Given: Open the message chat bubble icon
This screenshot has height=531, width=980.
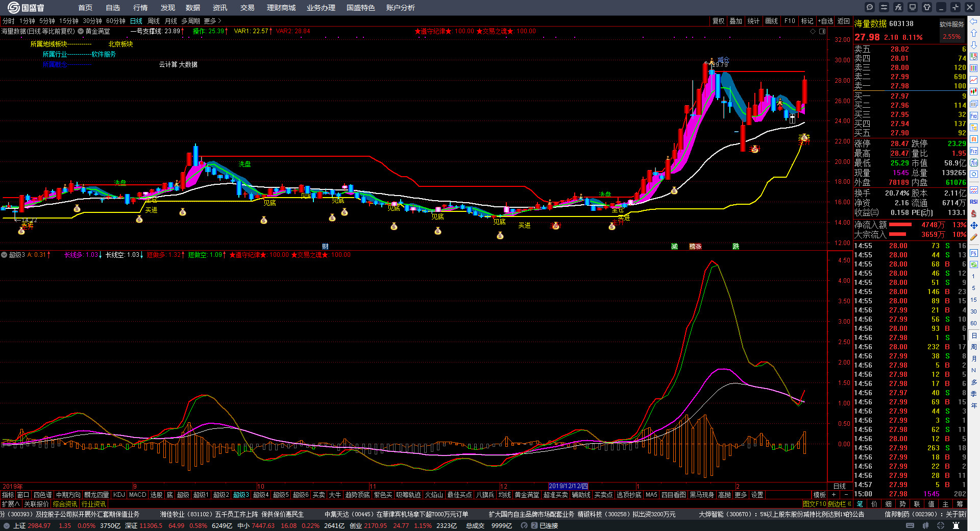Looking at the screenshot, I should pos(870,7).
